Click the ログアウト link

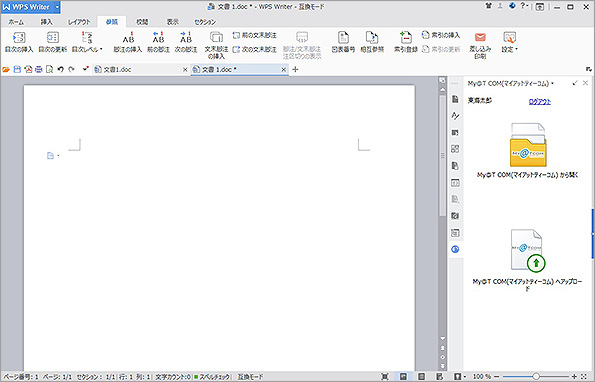(x=540, y=102)
